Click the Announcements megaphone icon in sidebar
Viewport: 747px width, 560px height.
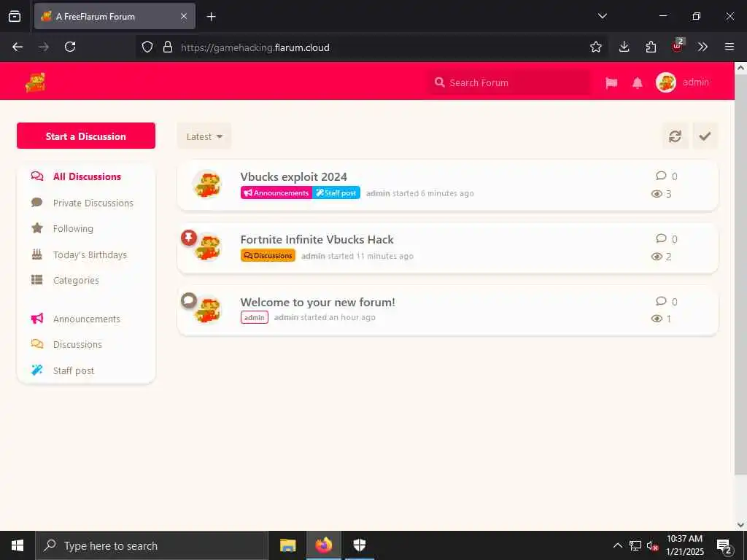[37, 318]
